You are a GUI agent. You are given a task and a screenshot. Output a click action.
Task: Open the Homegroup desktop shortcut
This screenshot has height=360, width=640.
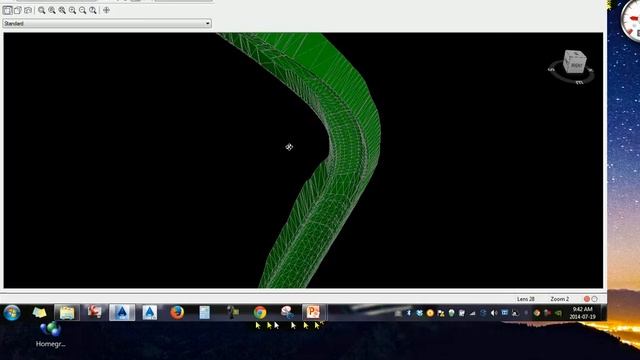coord(51,336)
